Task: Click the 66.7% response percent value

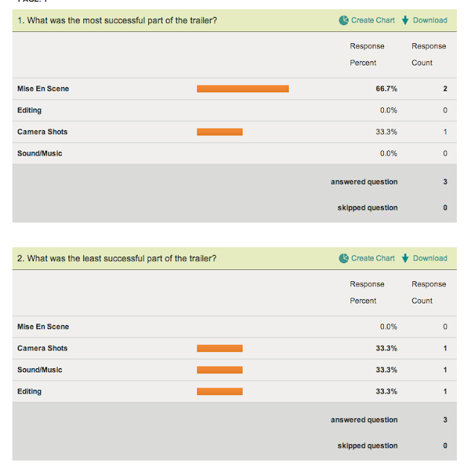Action: coord(386,89)
